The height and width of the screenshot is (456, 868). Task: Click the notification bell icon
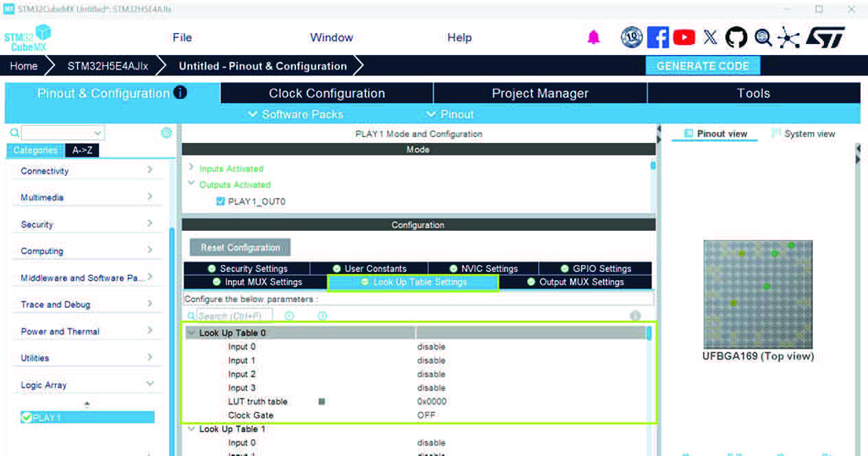(594, 38)
